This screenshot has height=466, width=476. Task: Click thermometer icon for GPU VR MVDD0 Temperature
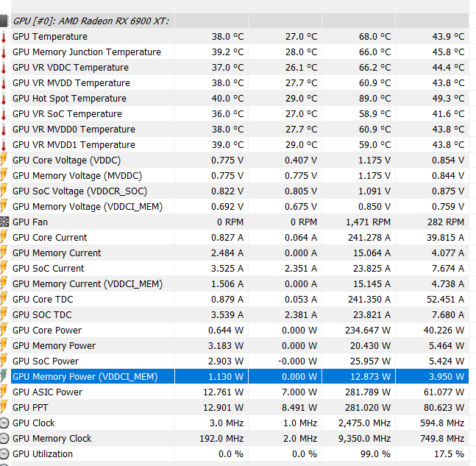[x=4, y=130]
